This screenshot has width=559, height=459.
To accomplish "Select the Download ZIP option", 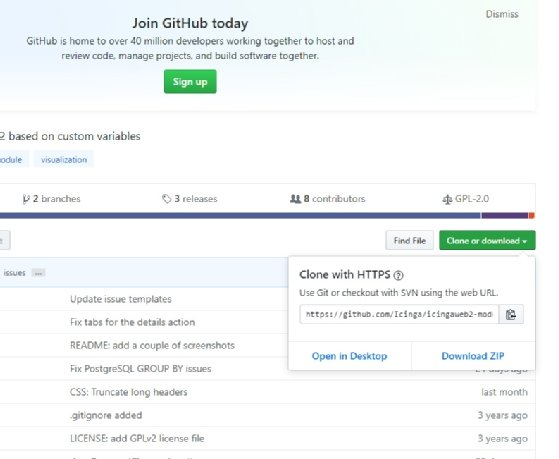I will 473,356.
